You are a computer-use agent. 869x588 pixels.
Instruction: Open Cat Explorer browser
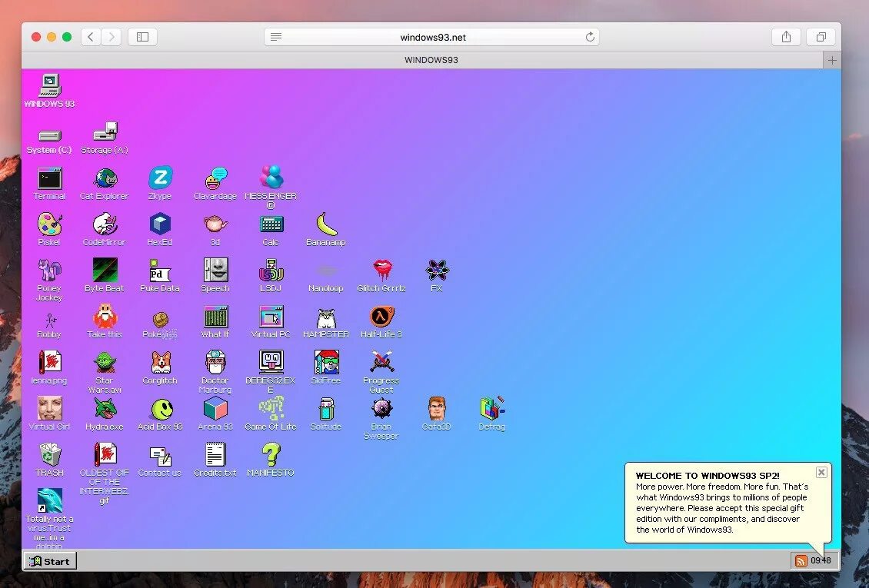[x=105, y=178]
